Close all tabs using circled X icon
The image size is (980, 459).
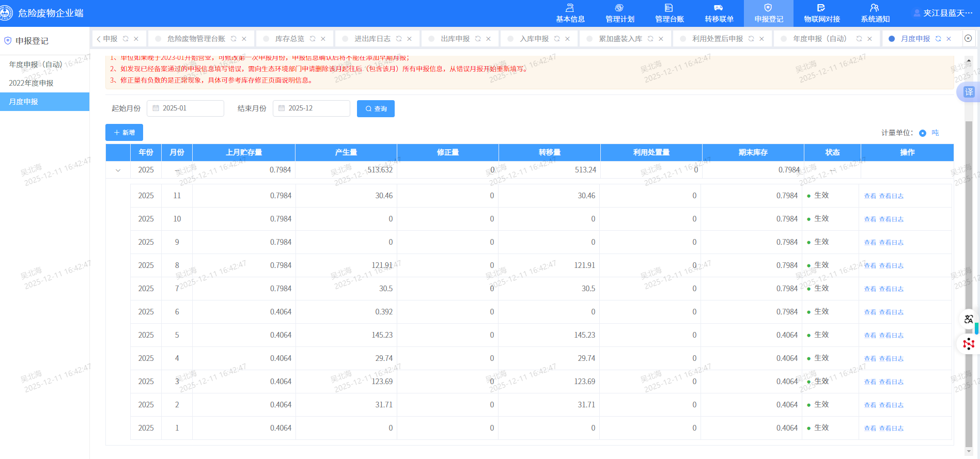[968, 38]
